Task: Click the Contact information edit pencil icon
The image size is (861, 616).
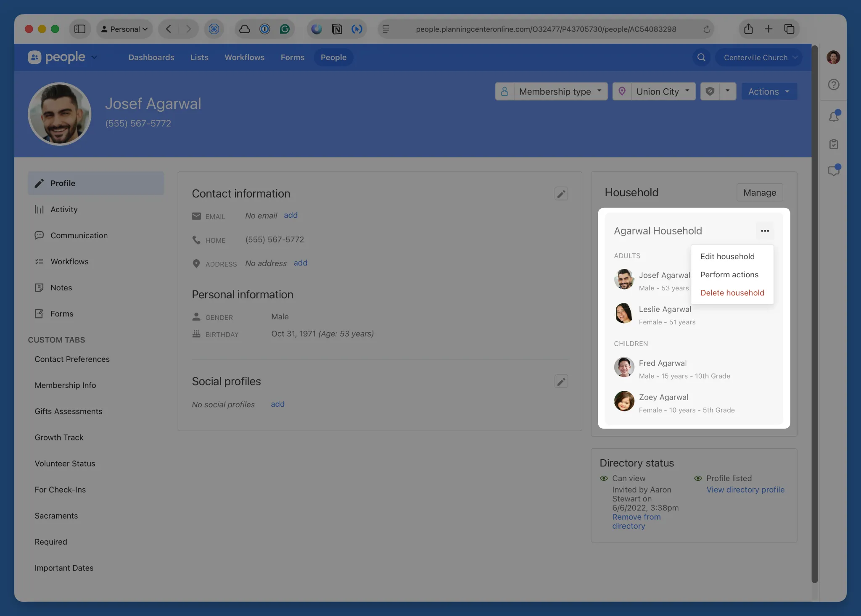Action: pos(561,194)
